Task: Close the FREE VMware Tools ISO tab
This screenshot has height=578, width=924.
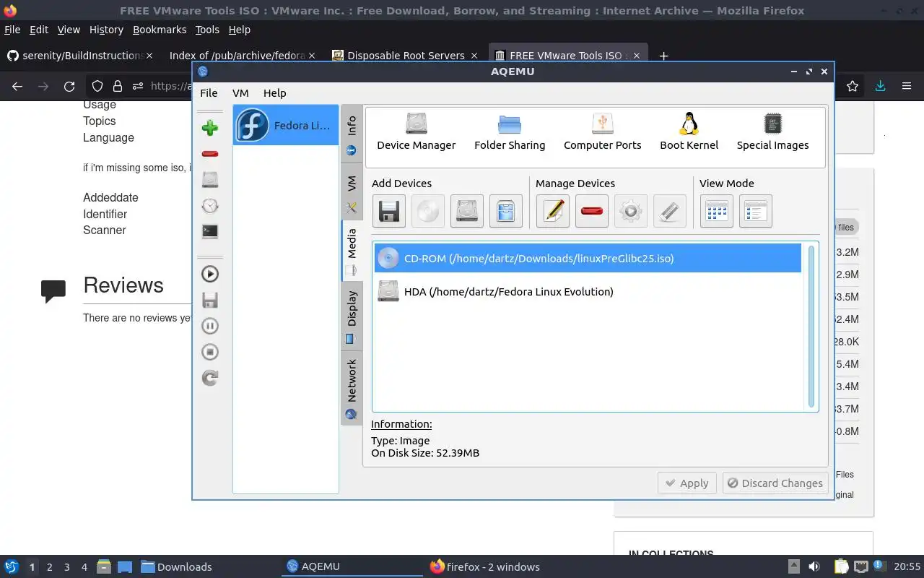Action: click(x=636, y=56)
